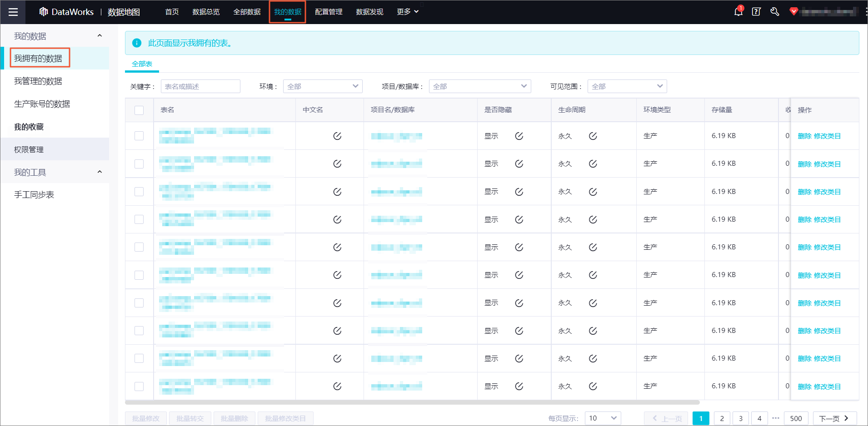868x426 pixels.
Task: Edit hidden status 显示 in fourth row
Action: point(519,219)
